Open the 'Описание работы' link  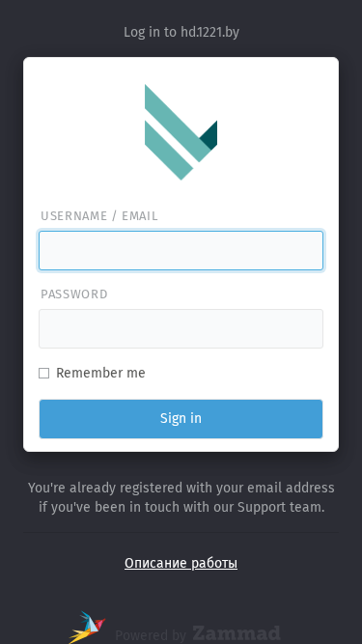[181, 563]
